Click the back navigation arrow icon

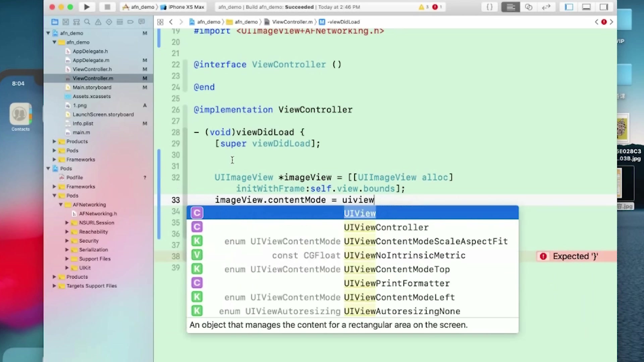coord(172,21)
